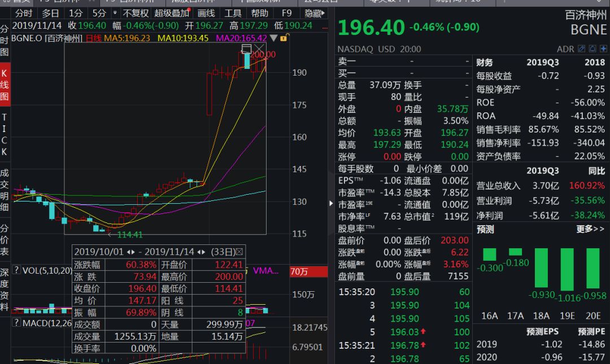Select the 分时图 sidebar tab
The image size is (610, 364).
coord(5,41)
